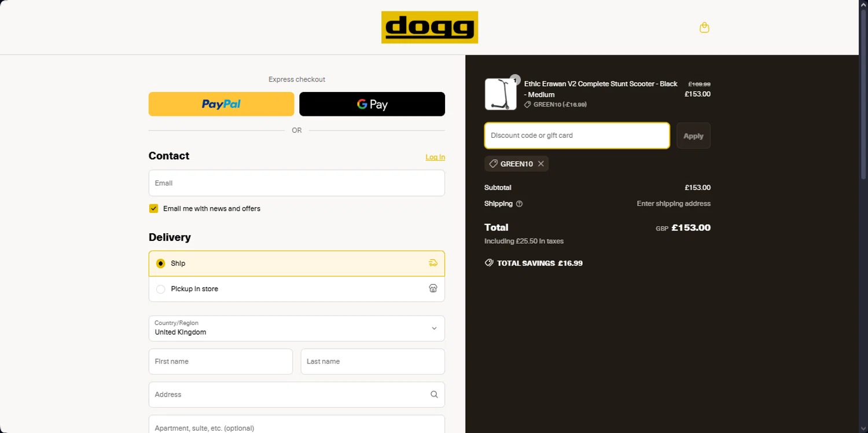
Task: Remove the GREEN10 discount code
Action: pyautogui.click(x=541, y=164)
